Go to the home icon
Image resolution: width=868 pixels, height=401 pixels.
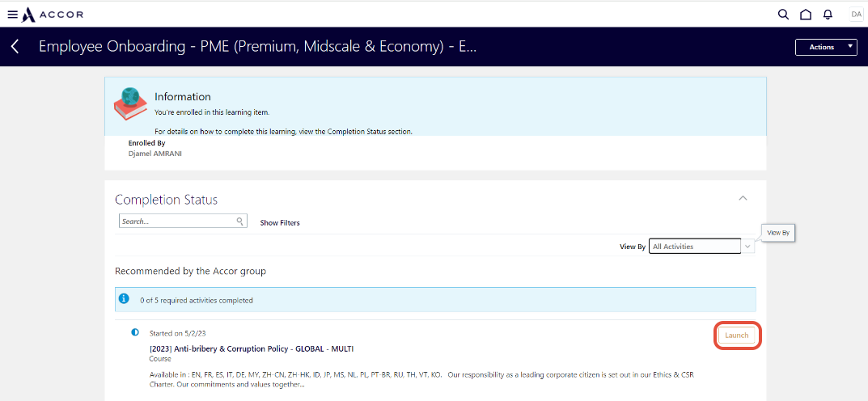(806, 15)
